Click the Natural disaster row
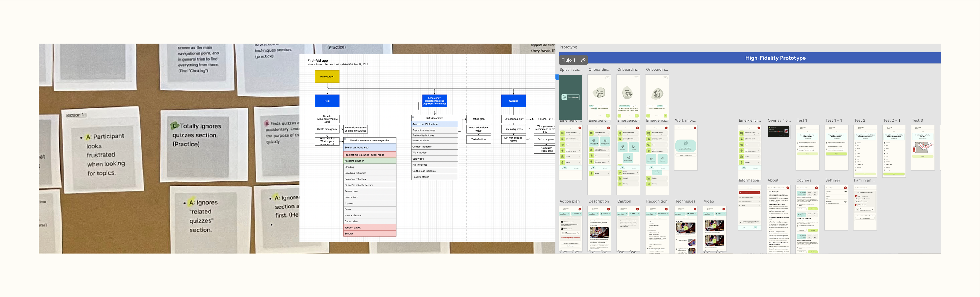The height and width of the screenshot is (297, 980). pyautogui.click(x=370, y=215)
